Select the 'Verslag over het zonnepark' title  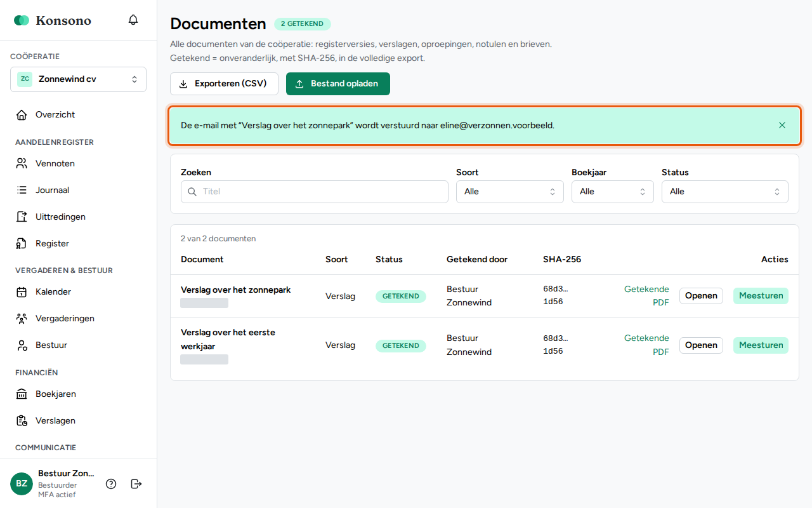pyautogui.click(x=236, y=290)
